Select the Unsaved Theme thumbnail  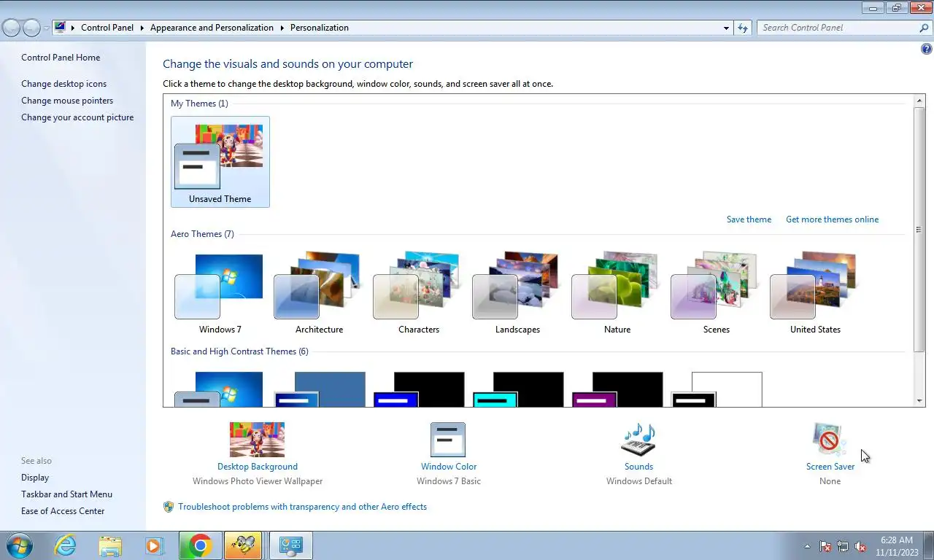click(x=220, y=162)
